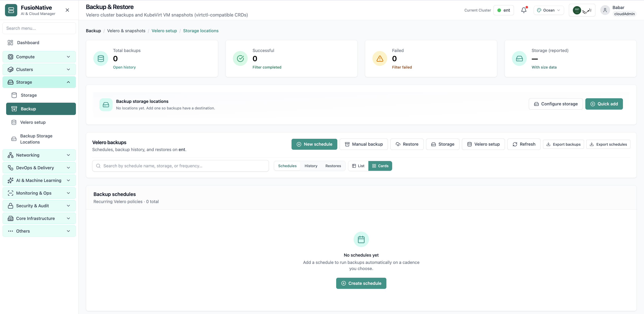Click the Security & Audit lock icon
The width and height of the screenshot is (644, 314).
(10, 206)
